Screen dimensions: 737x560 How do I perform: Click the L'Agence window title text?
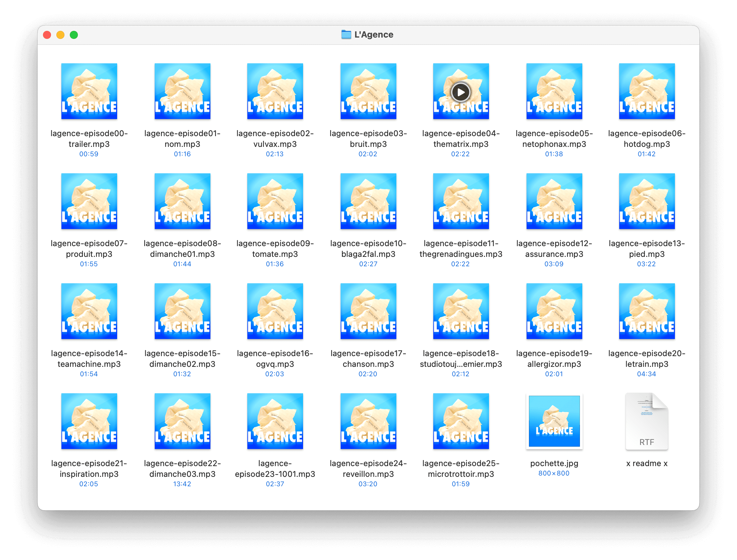(x=374, y=35)
